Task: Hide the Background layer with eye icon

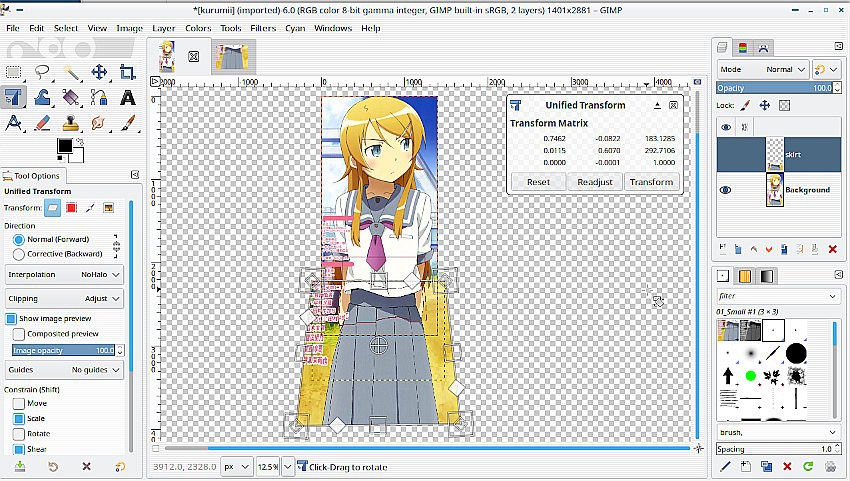Action: click(726, 190)
